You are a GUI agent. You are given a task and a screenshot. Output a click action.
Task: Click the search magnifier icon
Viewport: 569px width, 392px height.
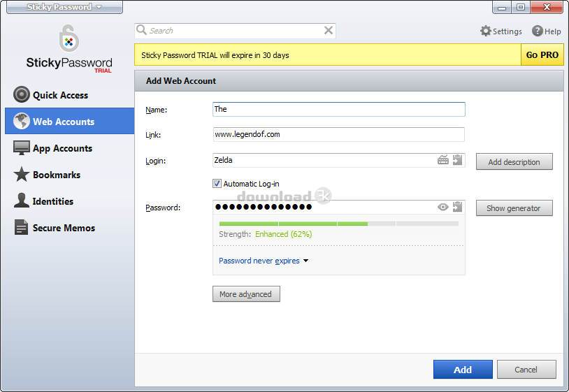tap(141, 30)
